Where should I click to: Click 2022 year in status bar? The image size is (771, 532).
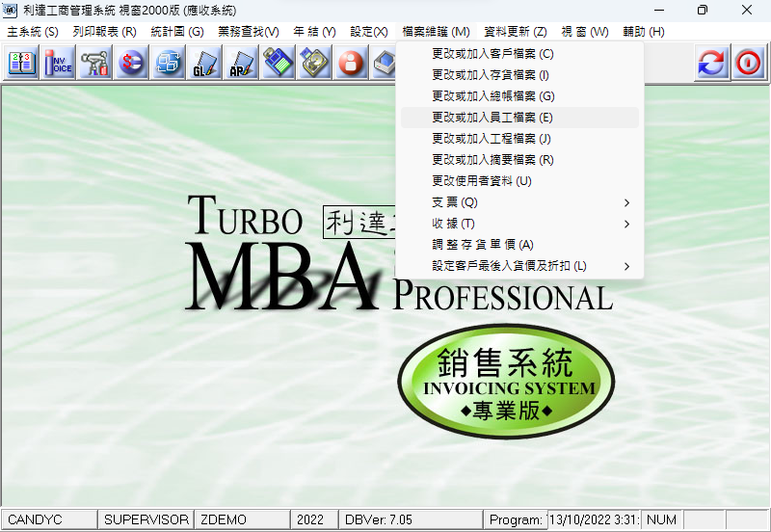click(x=314, y=519)
